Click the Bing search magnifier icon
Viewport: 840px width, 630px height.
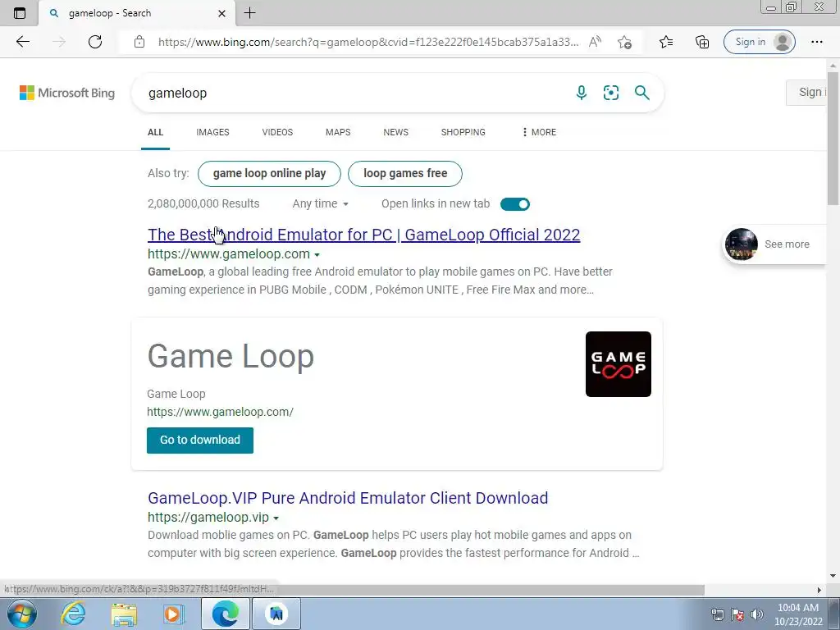641,93
